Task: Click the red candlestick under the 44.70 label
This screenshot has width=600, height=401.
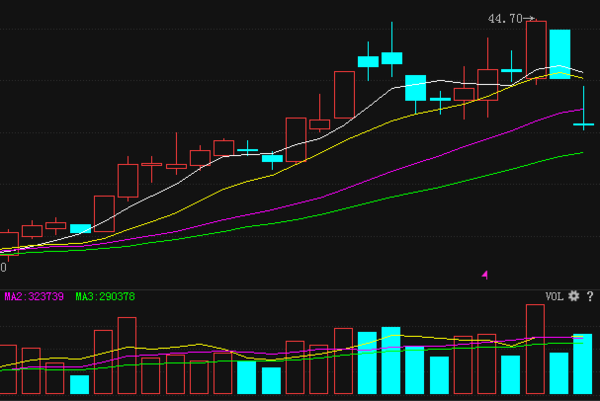Action: (536, 50)
